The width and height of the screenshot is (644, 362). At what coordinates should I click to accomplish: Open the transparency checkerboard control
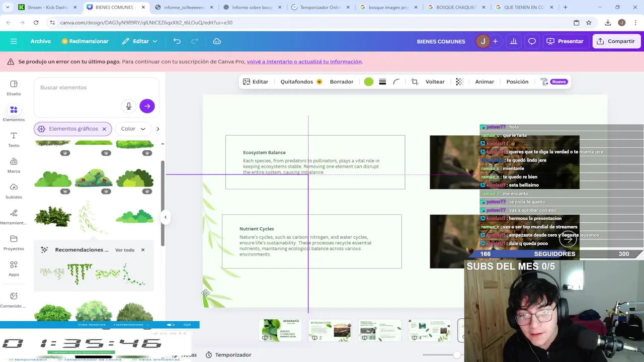(x=459, y=81)
